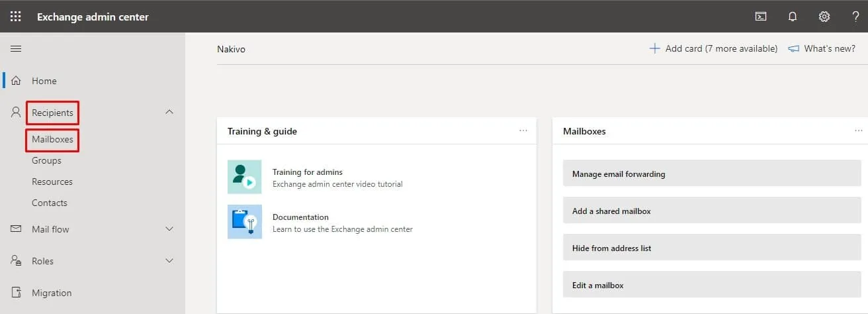Expand the Roles section chevron
The height and width of the screenshot is (314, 868).
point(169,260)
